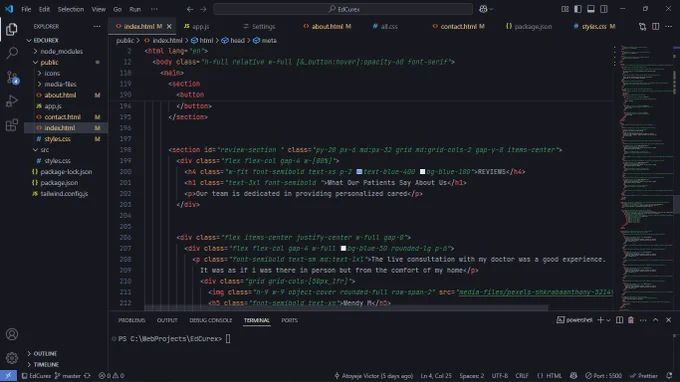This screenshot has width=680, height=382.
Task: Open the Run and Debug view
Action: [x=12, y=101]
